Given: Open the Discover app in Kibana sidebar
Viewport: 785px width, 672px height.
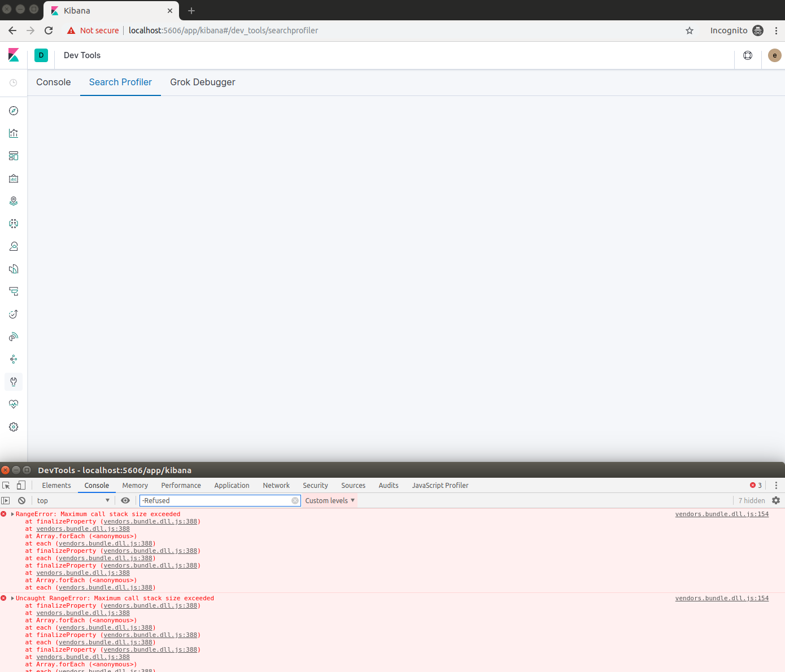Looking at the screenshot, I should tap(14, 111).
